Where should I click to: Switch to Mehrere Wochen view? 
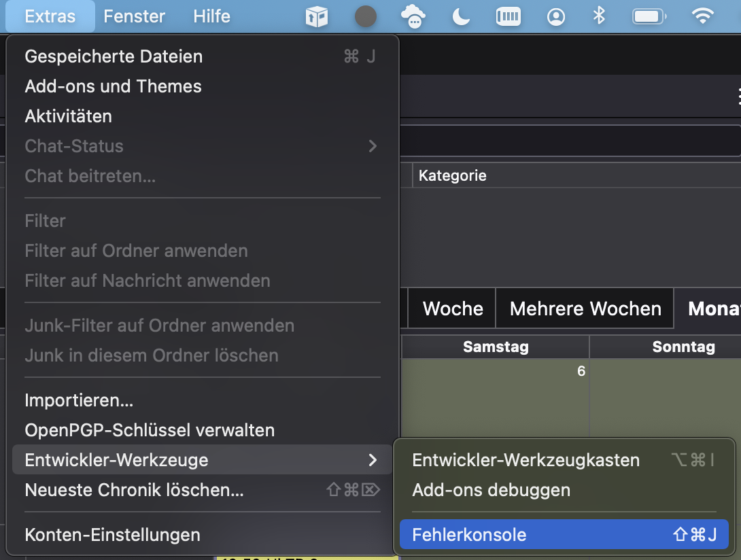[585, 309]
